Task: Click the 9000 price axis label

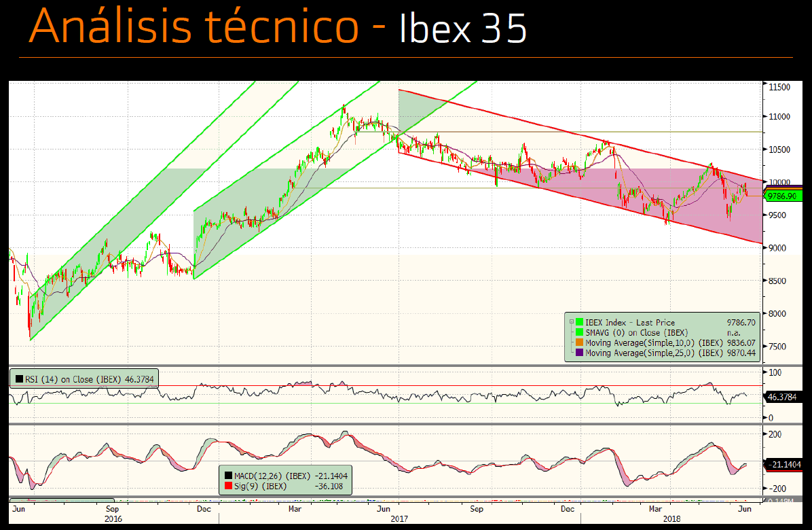Action: point(777,248)
